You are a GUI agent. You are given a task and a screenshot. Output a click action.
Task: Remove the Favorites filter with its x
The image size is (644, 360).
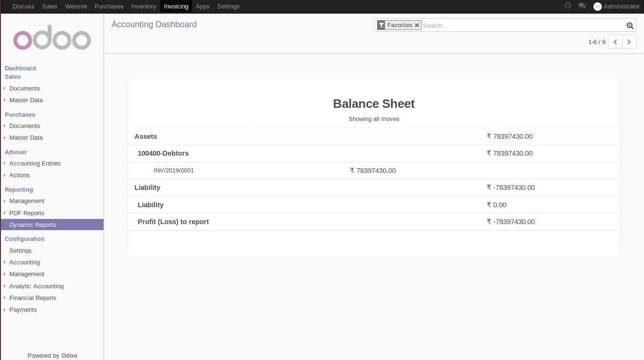point(417,25)
